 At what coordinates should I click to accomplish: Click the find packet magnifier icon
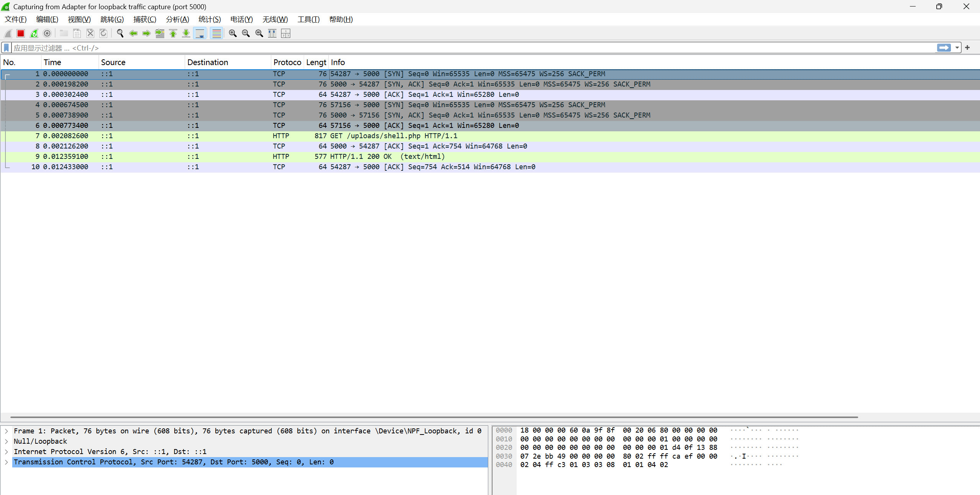coord(120,34)
